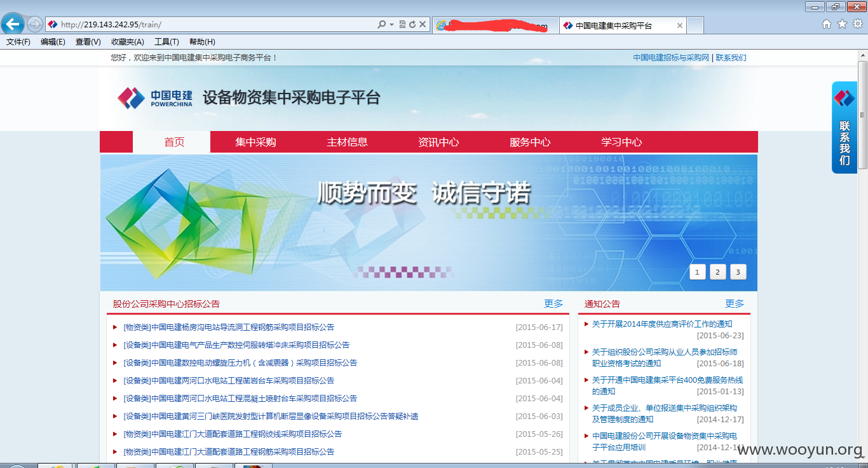Screen dimensions: 868x468
Task: Open 江门大道配套道路工程钢筋 notice
Action: click(229, 452)
